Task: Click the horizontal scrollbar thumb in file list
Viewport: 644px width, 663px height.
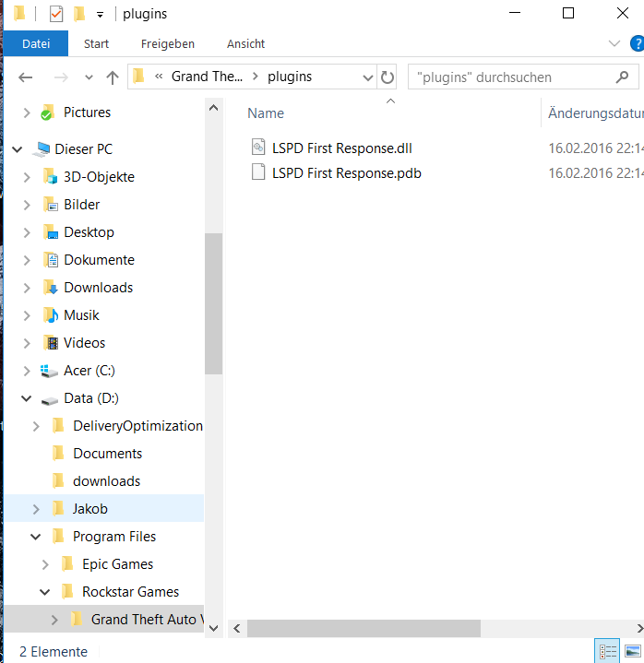Action: pyautogui.click(x=364, y=628)
